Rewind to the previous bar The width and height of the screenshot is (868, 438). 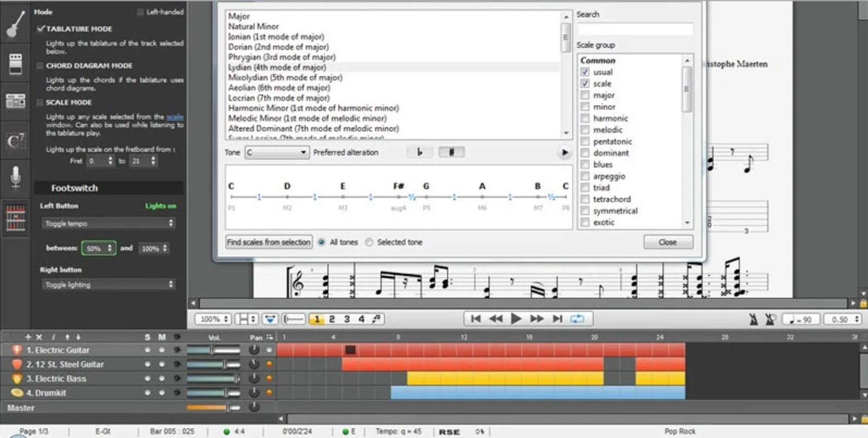(x=496, y=319)
